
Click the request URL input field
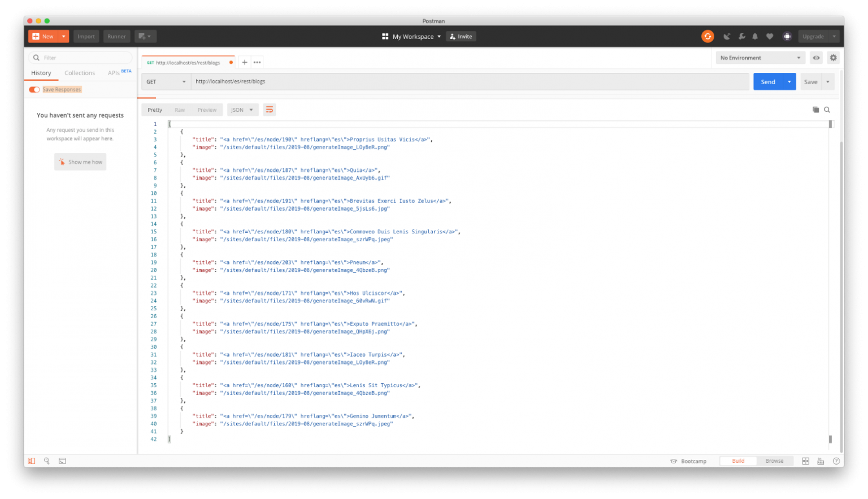coord(469,82)
